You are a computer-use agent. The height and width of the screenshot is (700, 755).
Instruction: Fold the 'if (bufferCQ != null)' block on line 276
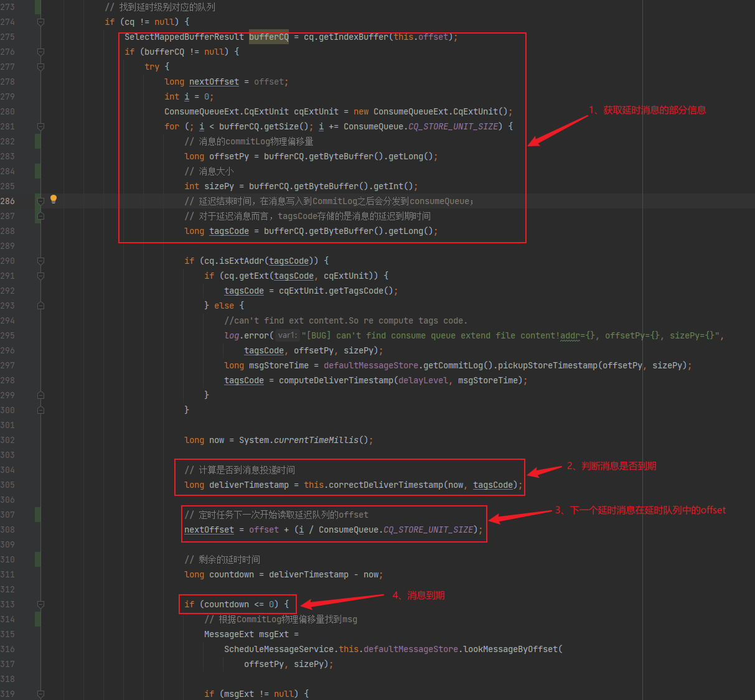click(40, 52)
